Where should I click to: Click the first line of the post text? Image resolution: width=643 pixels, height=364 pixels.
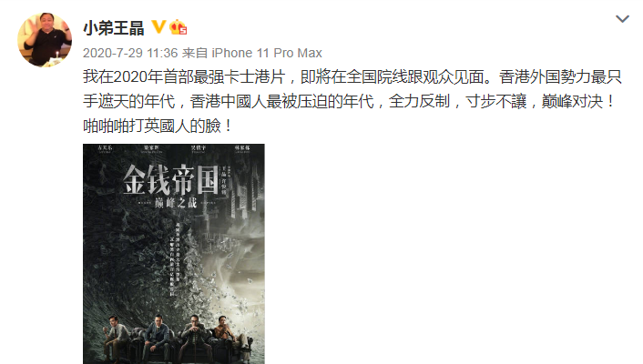pyautogui.click(x=352, y=76)
